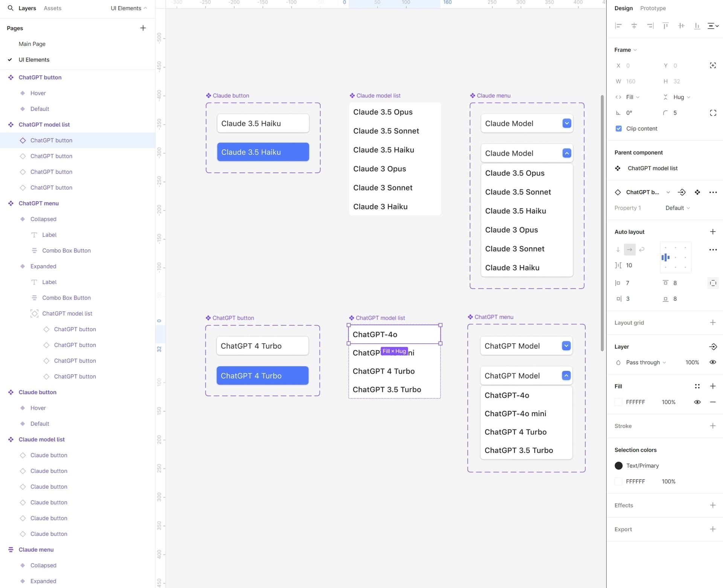Open instance more options ellipsis
The image size is (723, 588).
coord(713,192)
